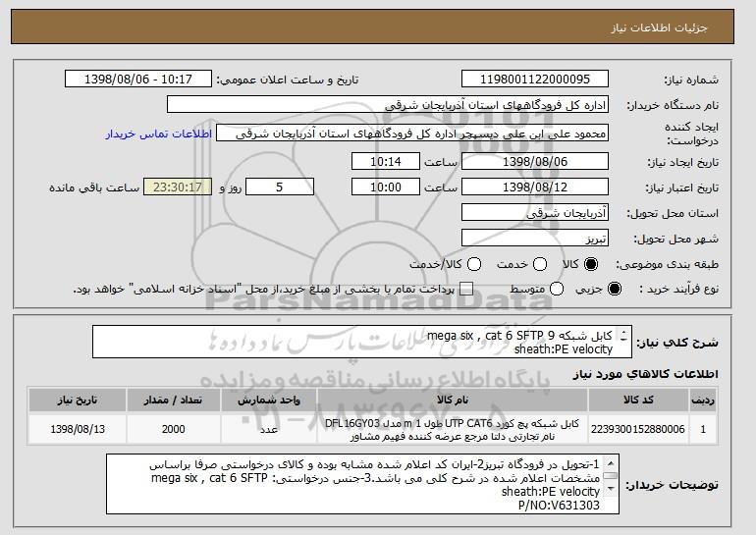Click the scrollbar thumb in توضیحات خریدار box
The height and width of the screenshot is (535, 756).
click(x=611, y=476)
